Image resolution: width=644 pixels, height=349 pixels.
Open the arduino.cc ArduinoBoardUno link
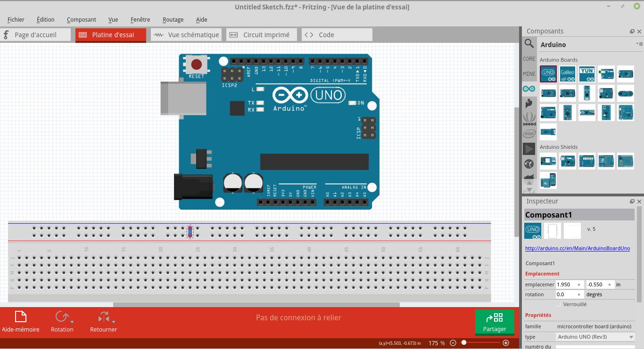click(578, 248)
